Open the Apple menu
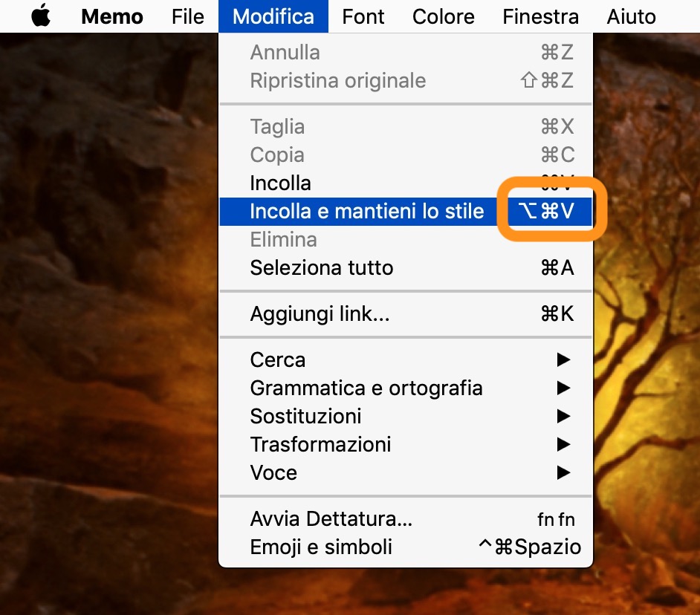 (42, 16)
